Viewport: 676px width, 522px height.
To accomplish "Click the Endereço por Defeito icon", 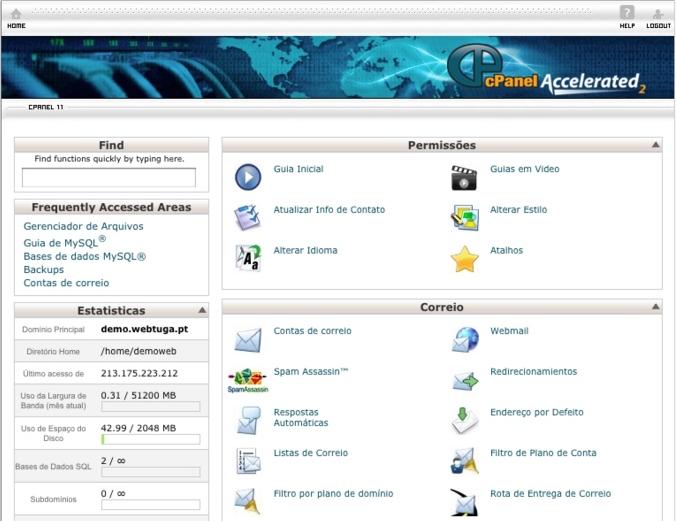I will (x=464, y=420).
